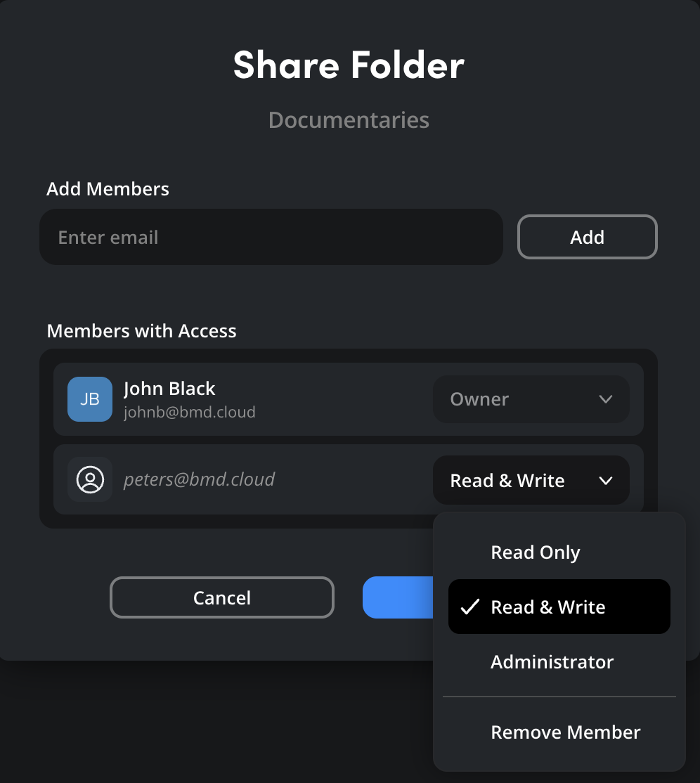Click inside the Enter email field

click(x=271, y=237)
